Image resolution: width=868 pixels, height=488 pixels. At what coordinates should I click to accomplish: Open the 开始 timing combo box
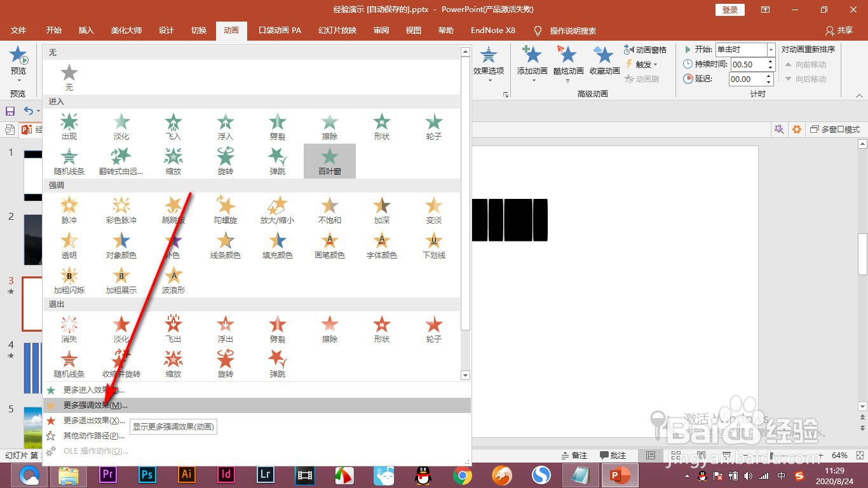745,50
